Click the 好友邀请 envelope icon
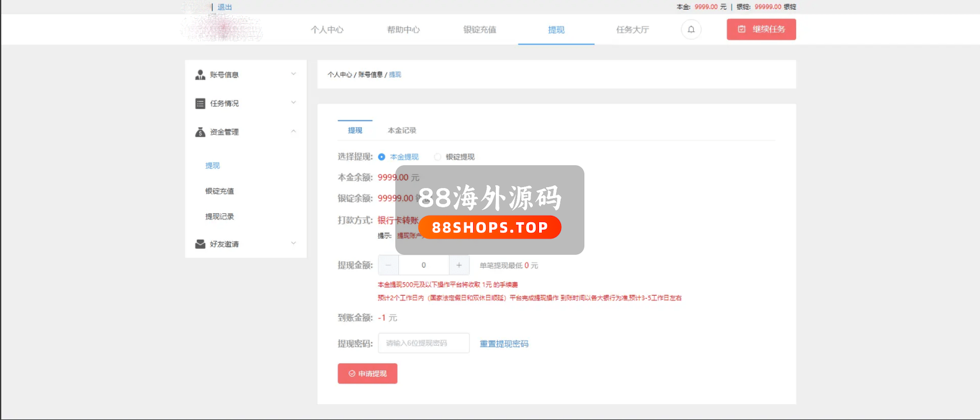 (200, 244)
